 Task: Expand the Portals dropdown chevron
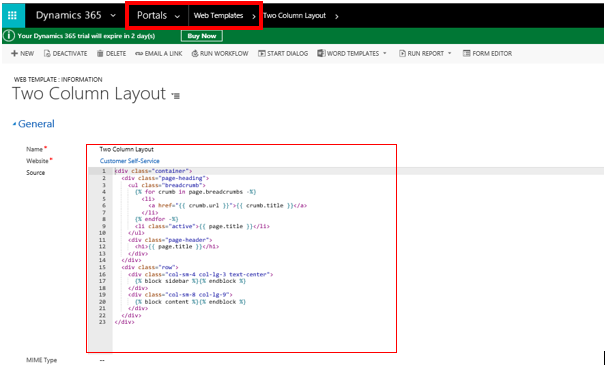tap(177, 16)
